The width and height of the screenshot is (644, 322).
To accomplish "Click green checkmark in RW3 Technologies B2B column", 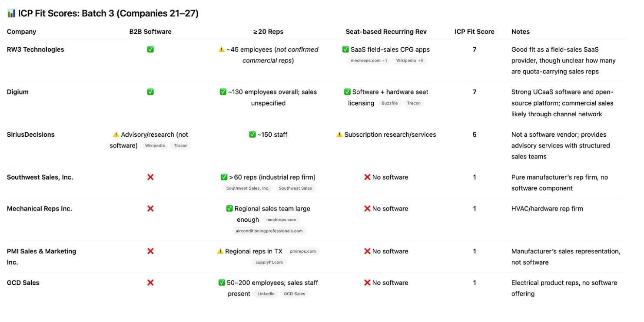I will [x=150, y=49].
